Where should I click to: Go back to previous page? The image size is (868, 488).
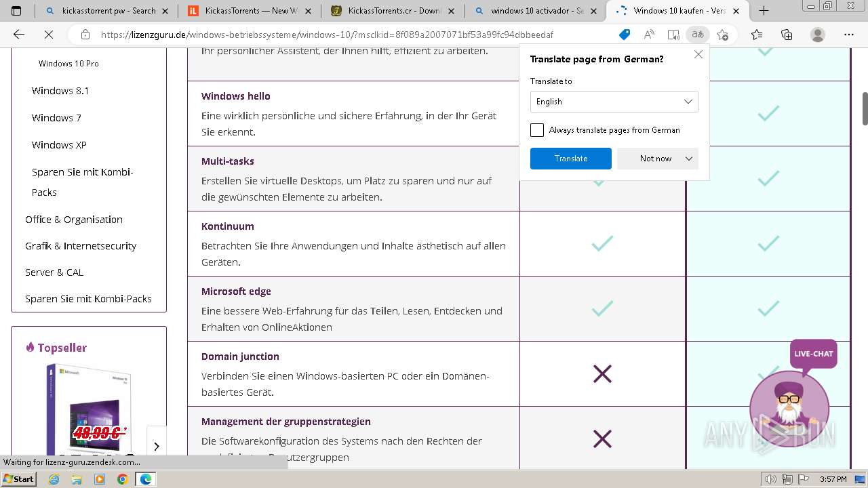19,35
